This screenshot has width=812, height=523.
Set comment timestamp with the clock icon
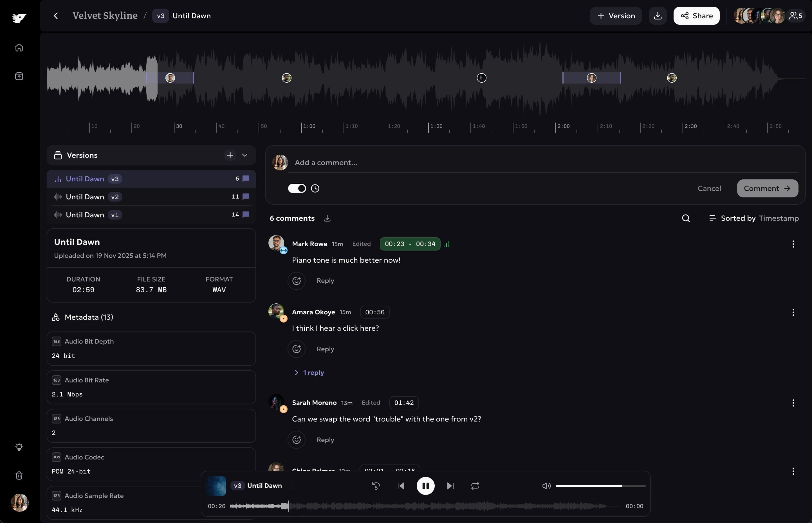315,188
